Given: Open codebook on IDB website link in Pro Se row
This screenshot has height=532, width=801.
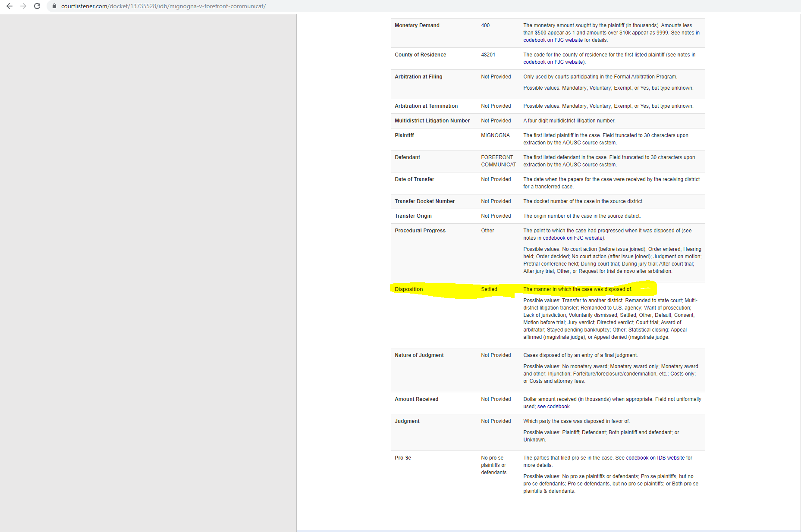Looking at the screenshot, I should (655, 458).
